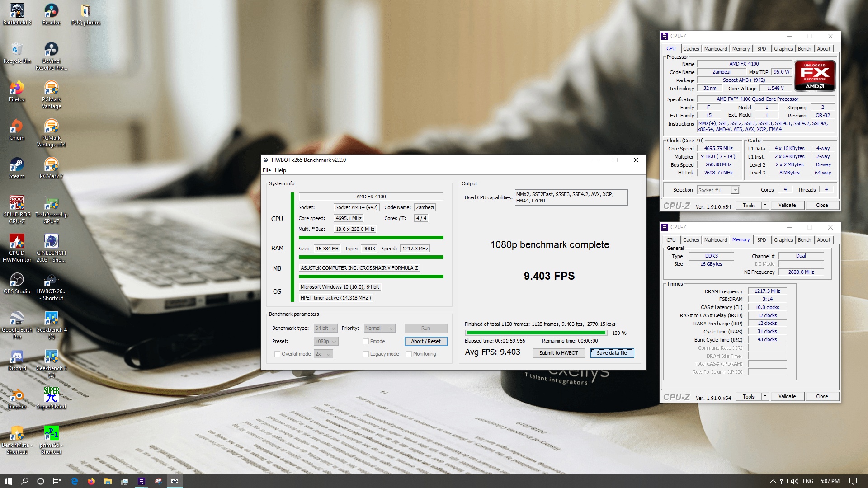Select the PCMark 7 desktop icon
The image size is (868, 488).
(51, 168)
